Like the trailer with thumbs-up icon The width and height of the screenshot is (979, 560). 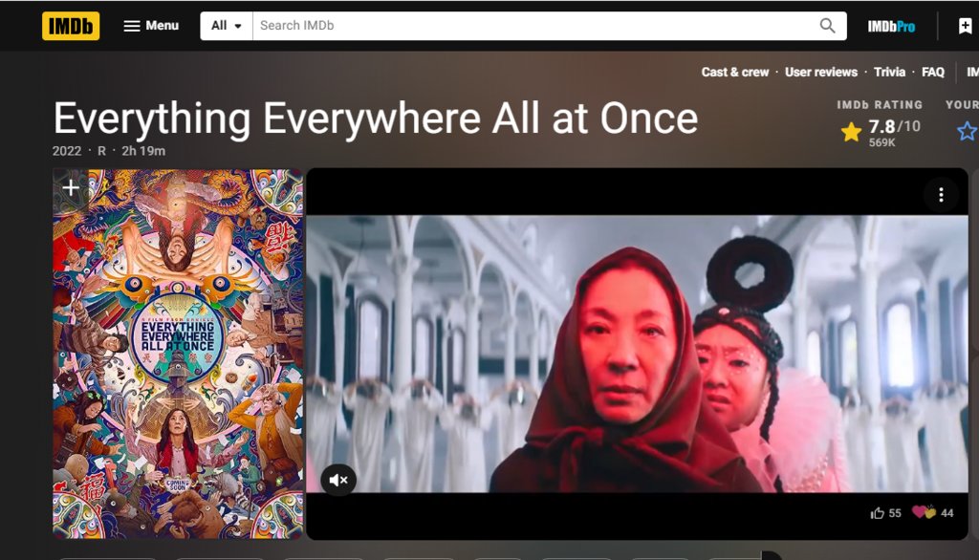[x=878, y=513]
